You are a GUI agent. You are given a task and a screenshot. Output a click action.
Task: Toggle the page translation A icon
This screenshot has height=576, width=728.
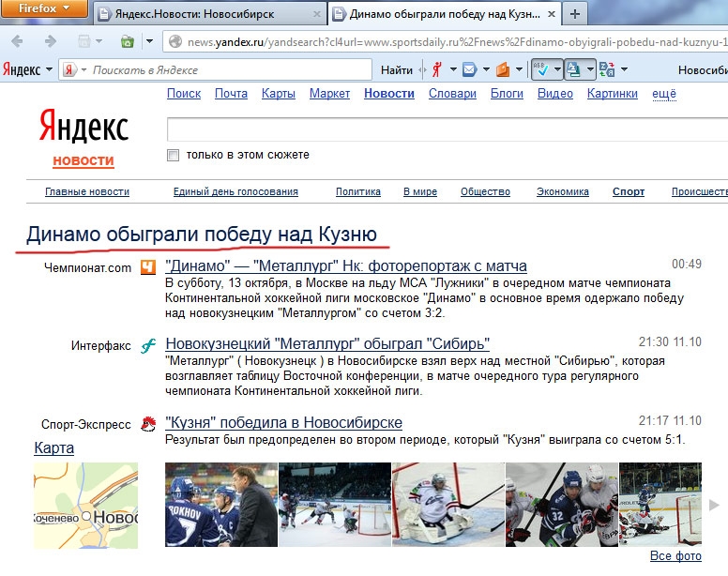(x=574, y=69)
